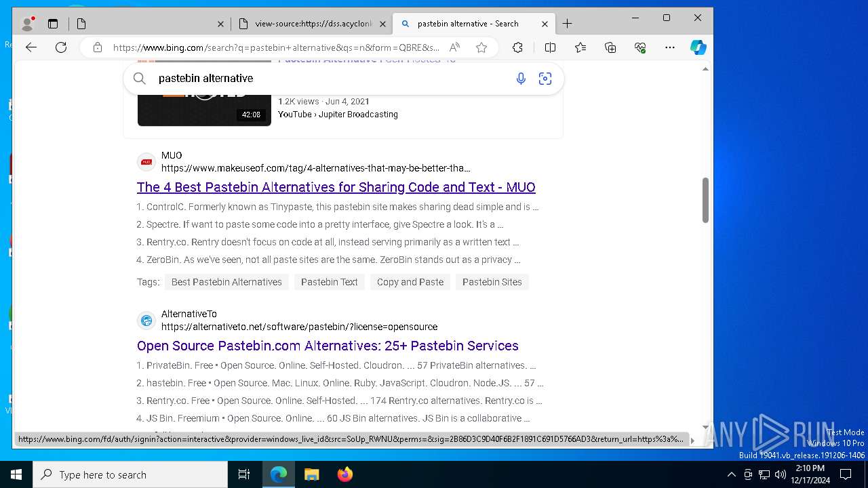Screen dimensions: 868x488
Task: Refresh the current page
Action: pyautogui.click(x=61, y=47)
